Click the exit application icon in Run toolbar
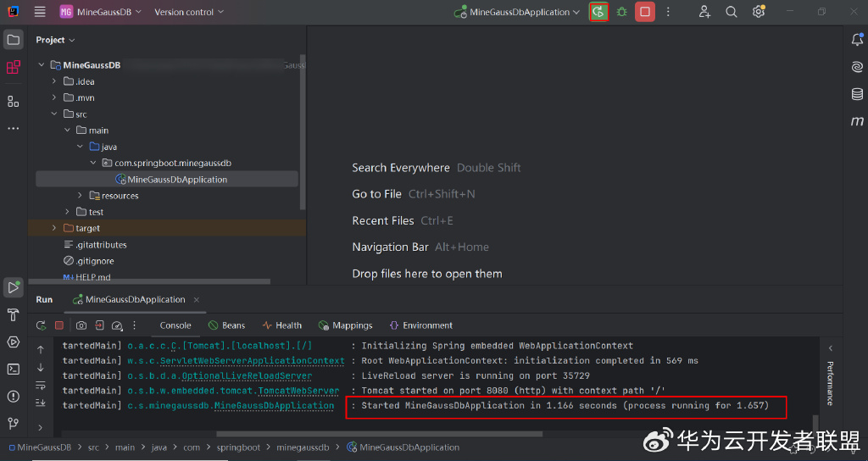 [99, 325]
